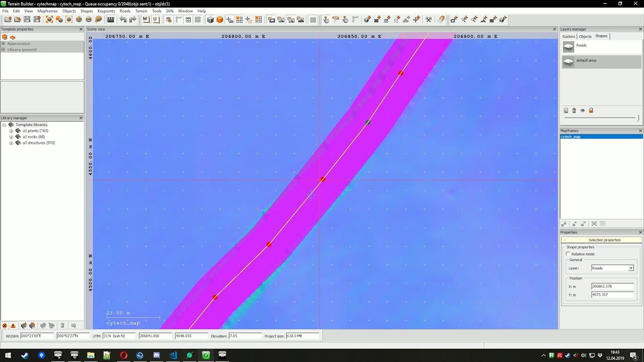Expand the a3 plants (163) library
Viewport: 644px width, 362px height.
[11, 131]
